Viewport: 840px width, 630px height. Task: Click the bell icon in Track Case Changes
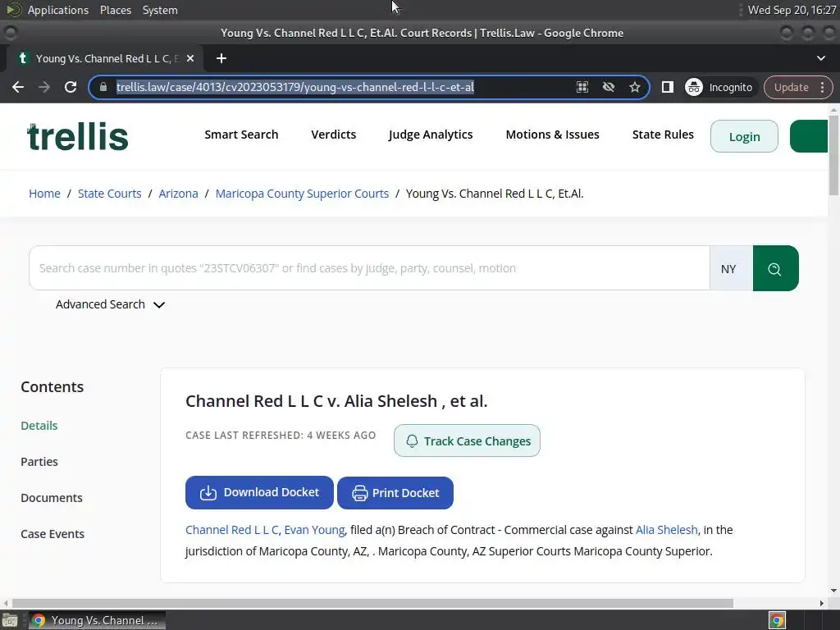pos(412,441)
